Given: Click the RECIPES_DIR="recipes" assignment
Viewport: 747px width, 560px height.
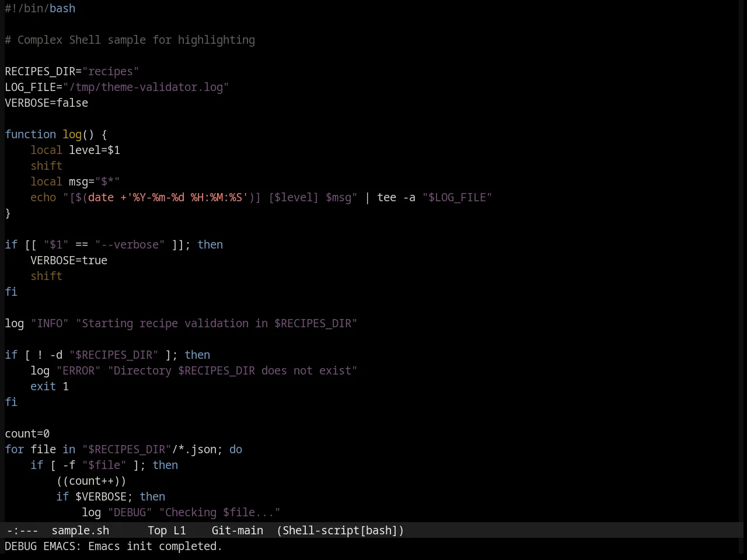Looking at the screenshot, I should pyautogui.click(x=72, y=71).
